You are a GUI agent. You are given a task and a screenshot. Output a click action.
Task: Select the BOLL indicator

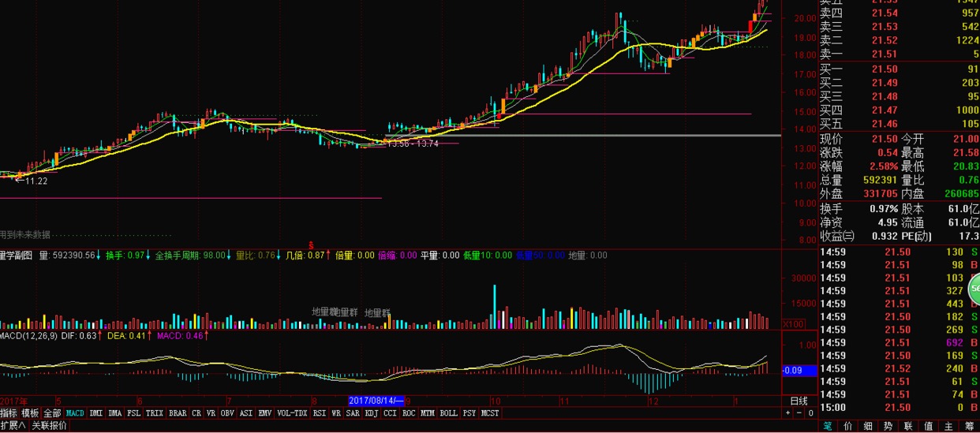coord(448,413)
